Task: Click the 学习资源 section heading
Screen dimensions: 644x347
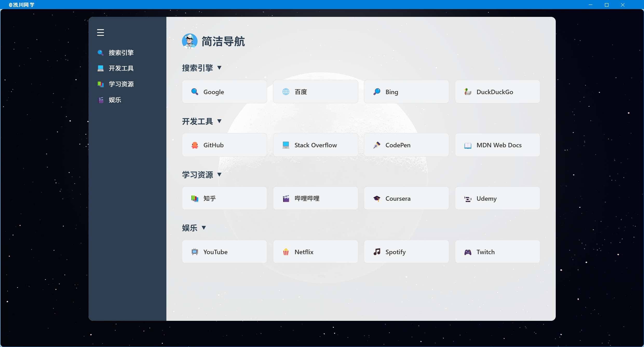Action: (x=198, y=175)
